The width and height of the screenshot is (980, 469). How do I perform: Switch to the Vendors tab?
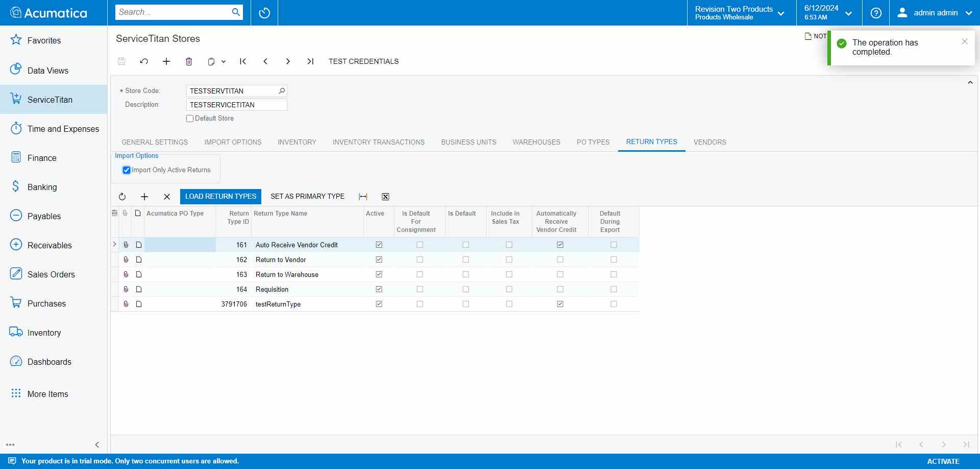click(709, 142)
